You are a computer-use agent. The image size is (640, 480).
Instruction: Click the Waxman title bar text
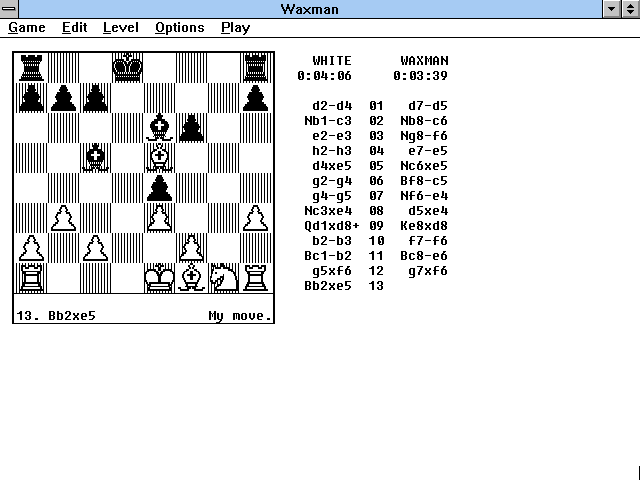tap(309, 9)
